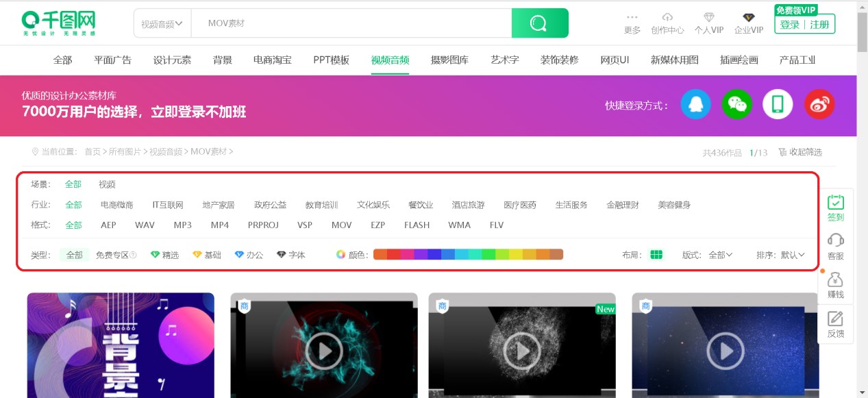Click the 登录 login link
Screen dimensions: 868x398
(x=789, y=23)
